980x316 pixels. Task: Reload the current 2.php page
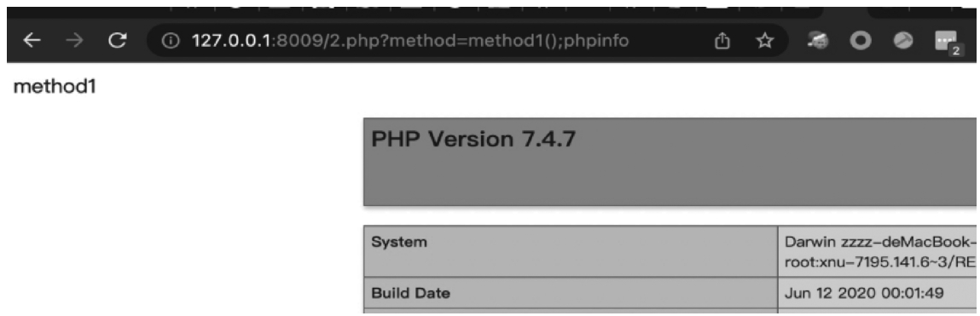(117, 41)
